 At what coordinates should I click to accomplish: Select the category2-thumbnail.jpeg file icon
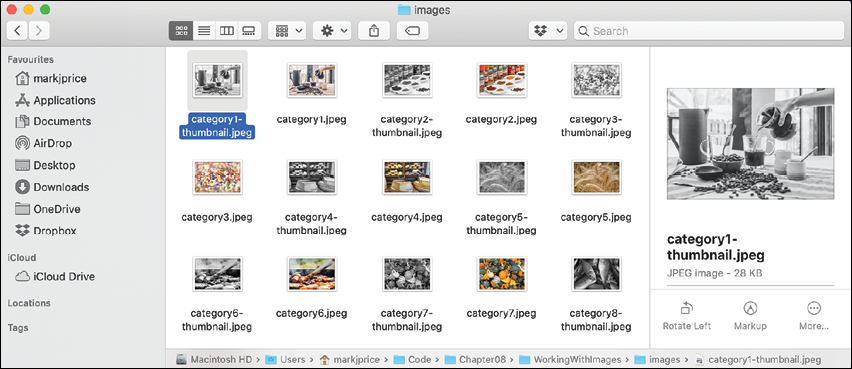407,80
